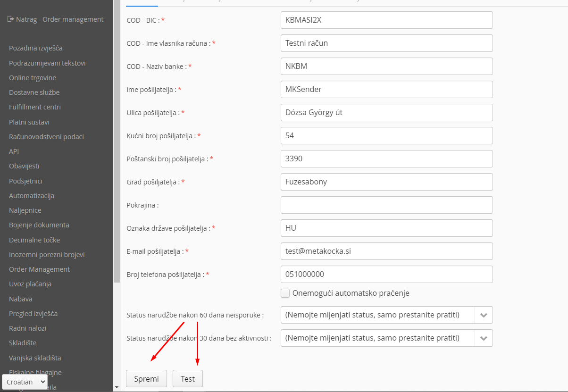568x392 pixels.
Task: Go to Računovodstveni podaci
Action: 46,137
